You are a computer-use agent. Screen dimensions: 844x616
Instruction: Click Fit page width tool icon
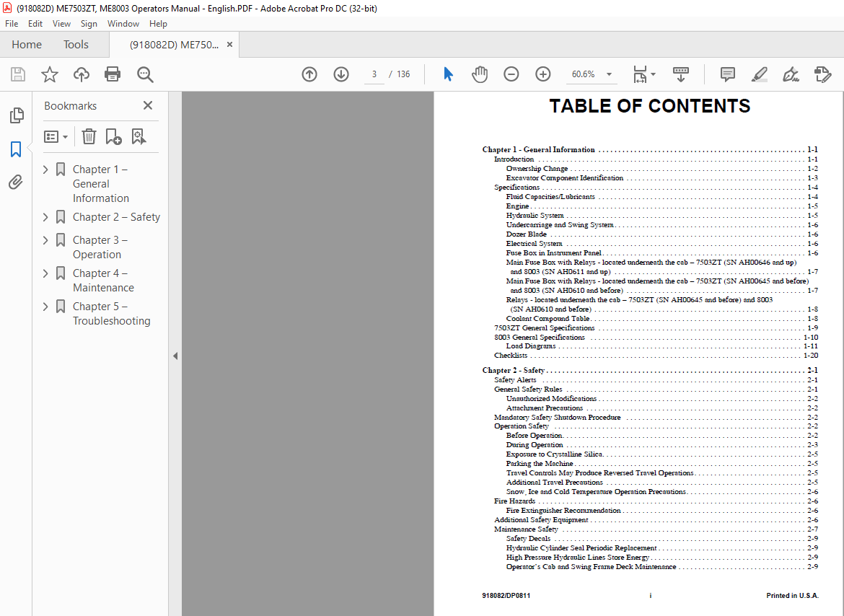pyautogui.click(x=639, y=74)
